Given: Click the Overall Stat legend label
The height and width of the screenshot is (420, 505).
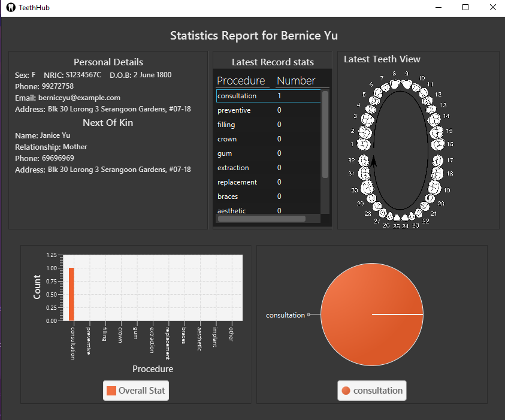Looking at the screenshot, I should pos(142,391).
